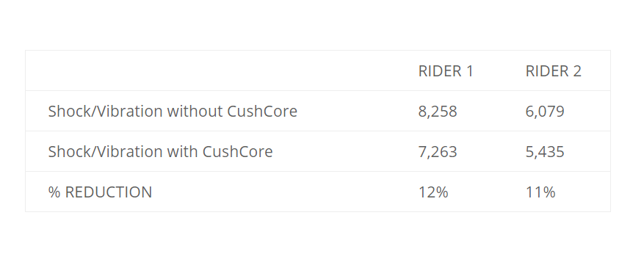
Task: Click the digit 2 in RIDER 2 header
Action: (577, 71)
